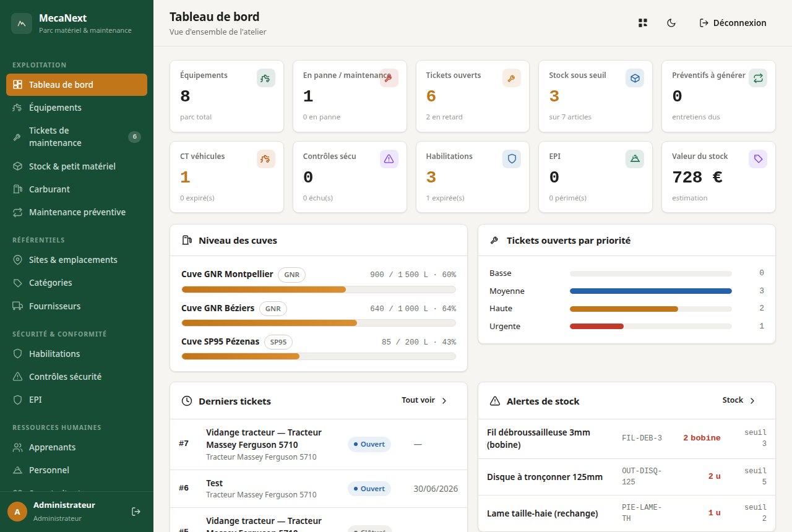792x532 pixels.
Task: Click the sidebar Carburant pump icon
Action: coord(18,189)
